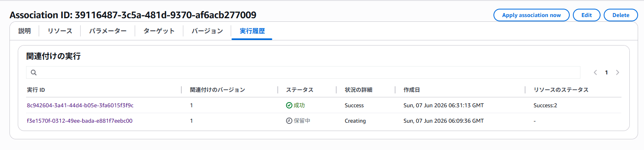This screenshot has height=150, width=644.
Task: Click the 作成日 column header
Action: pos(412,90)
